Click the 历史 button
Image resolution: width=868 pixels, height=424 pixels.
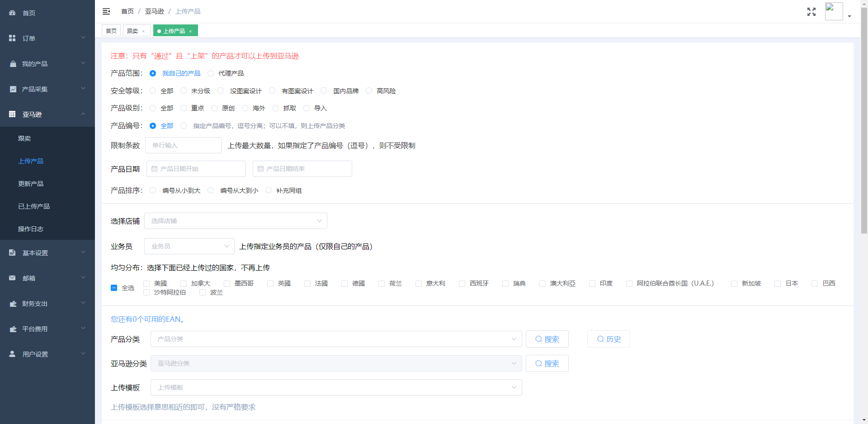[x=608, y=339]
